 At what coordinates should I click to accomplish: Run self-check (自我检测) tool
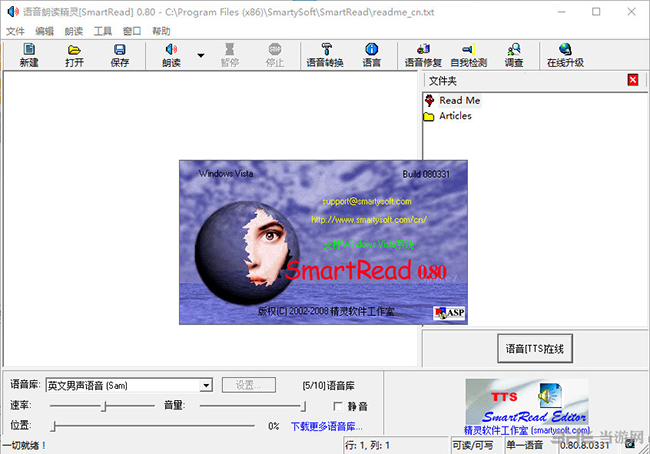click(x=468, y=55)
